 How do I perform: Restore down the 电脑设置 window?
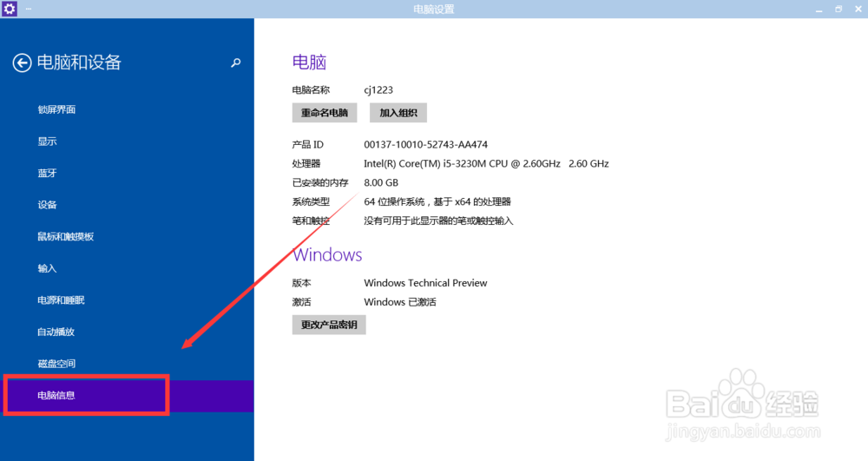[x=838, y=10]
